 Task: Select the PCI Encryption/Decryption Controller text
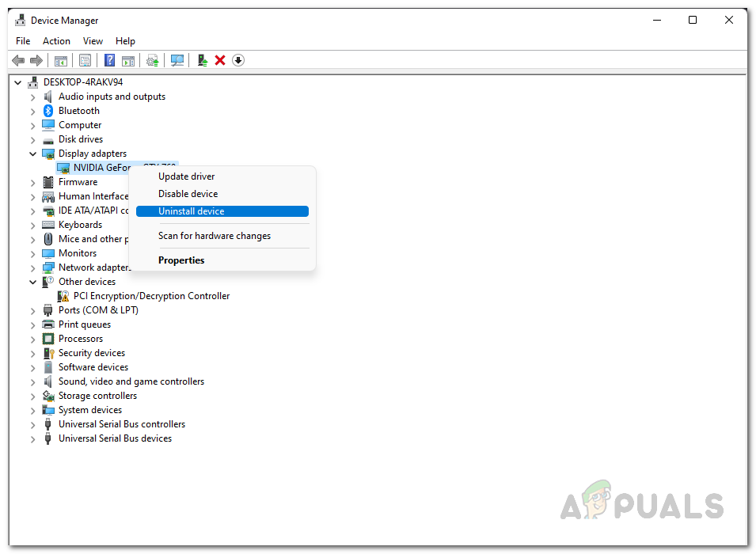(x=151, y=296)
